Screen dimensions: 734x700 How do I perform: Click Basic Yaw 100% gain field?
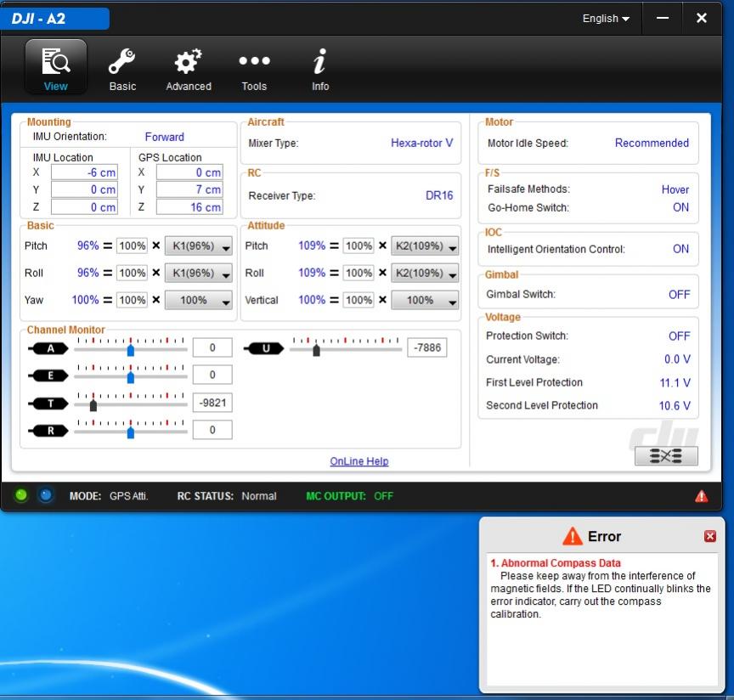[x=132, y=300]
